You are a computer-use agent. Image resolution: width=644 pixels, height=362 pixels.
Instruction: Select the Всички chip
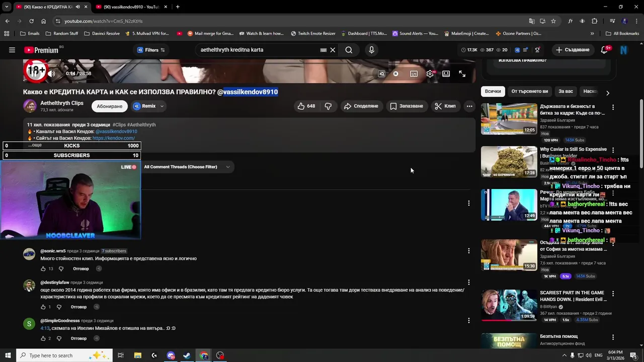[493, 92]
